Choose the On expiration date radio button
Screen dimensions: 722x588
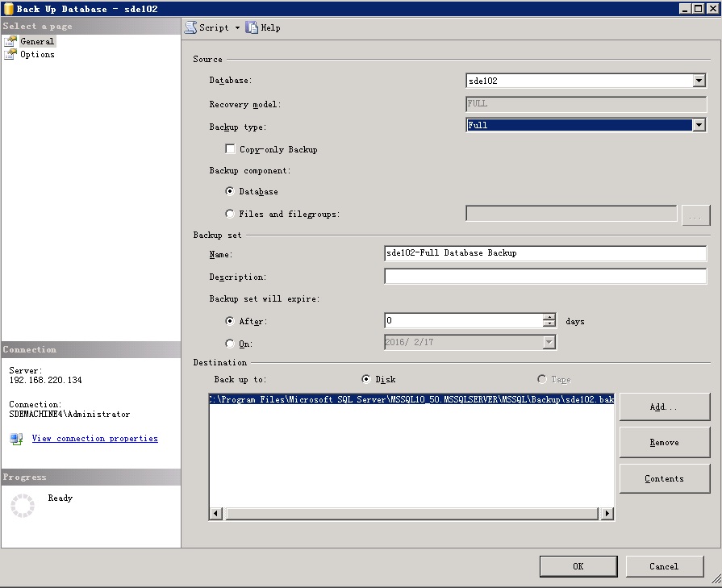[x=232, y=342]
